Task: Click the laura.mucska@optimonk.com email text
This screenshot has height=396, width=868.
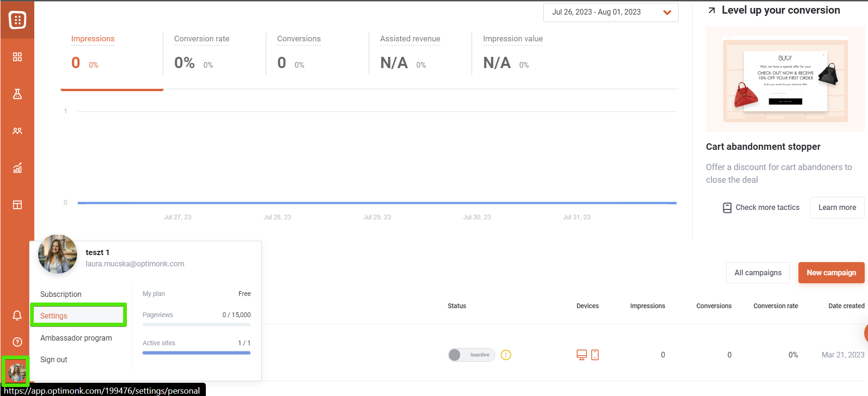Action: [x=135, y=264]
